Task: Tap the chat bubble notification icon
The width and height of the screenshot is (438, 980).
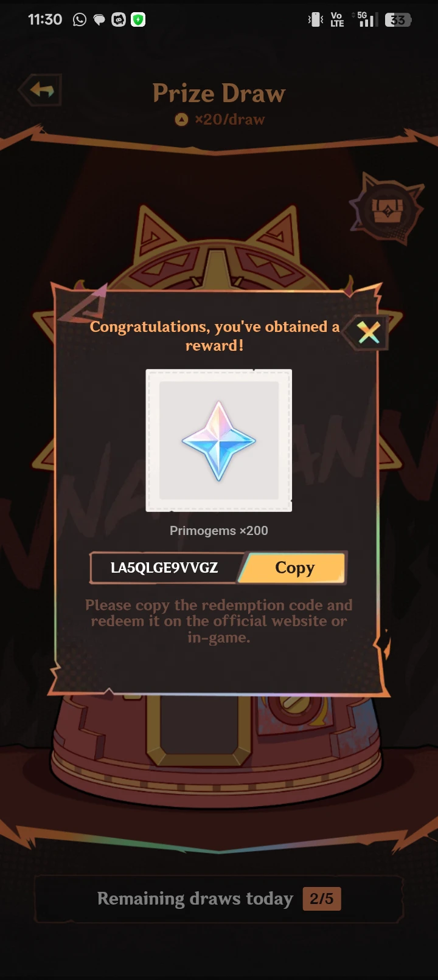Action: [99, 20]
